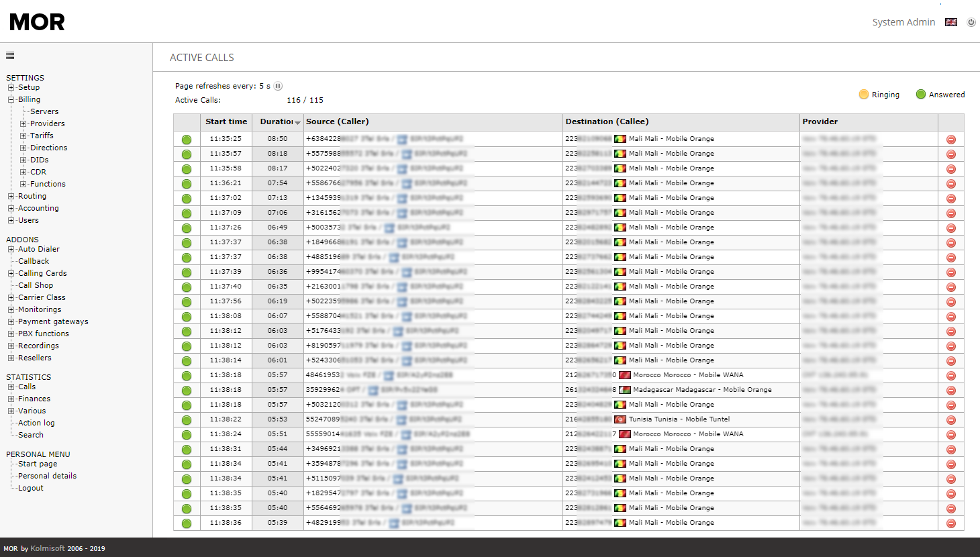Expand the Routing tree node

(11, 197)
